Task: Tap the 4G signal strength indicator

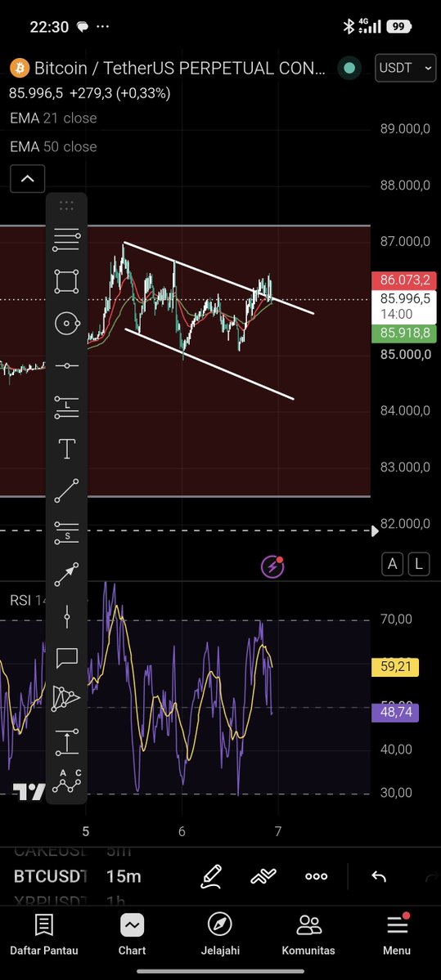Action: coord(370,26)
